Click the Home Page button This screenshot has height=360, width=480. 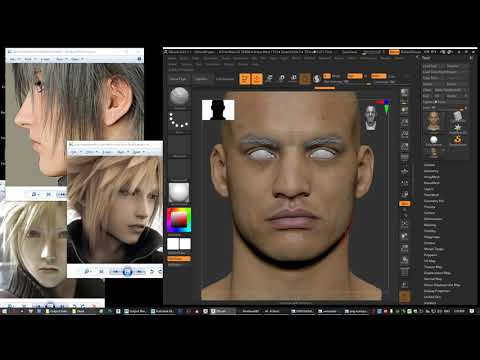point(178,79)
